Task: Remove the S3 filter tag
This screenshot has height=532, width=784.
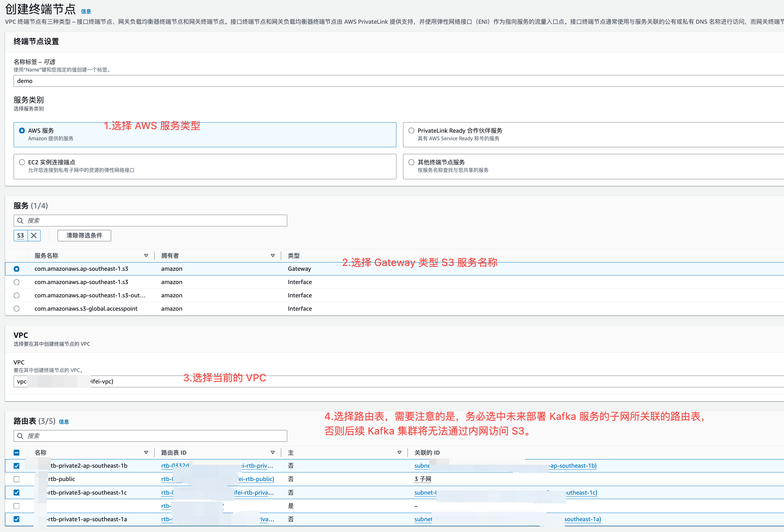Action: tap(34, 236)
